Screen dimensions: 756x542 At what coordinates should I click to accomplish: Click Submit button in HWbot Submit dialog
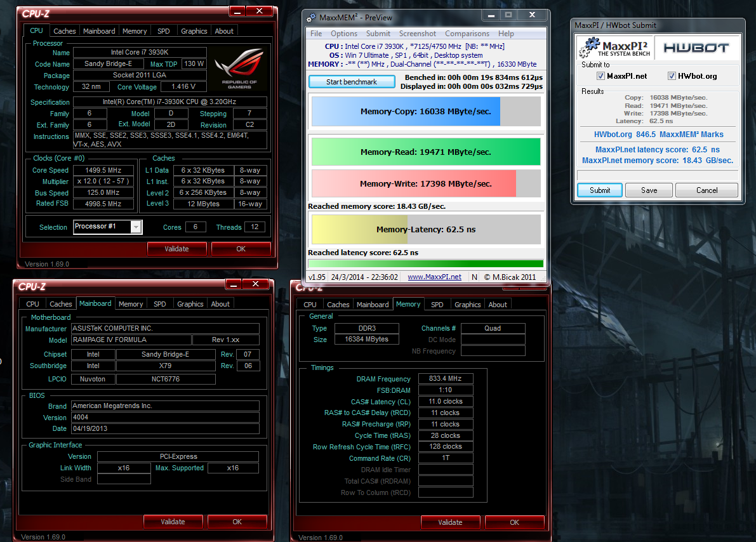(599, 190)
